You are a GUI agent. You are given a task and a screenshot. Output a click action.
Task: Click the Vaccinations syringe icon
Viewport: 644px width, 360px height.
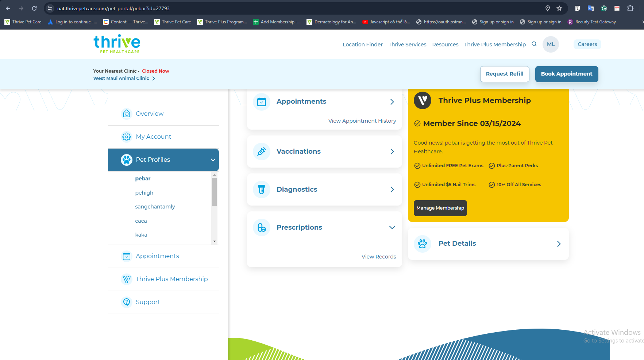point(262,152)
